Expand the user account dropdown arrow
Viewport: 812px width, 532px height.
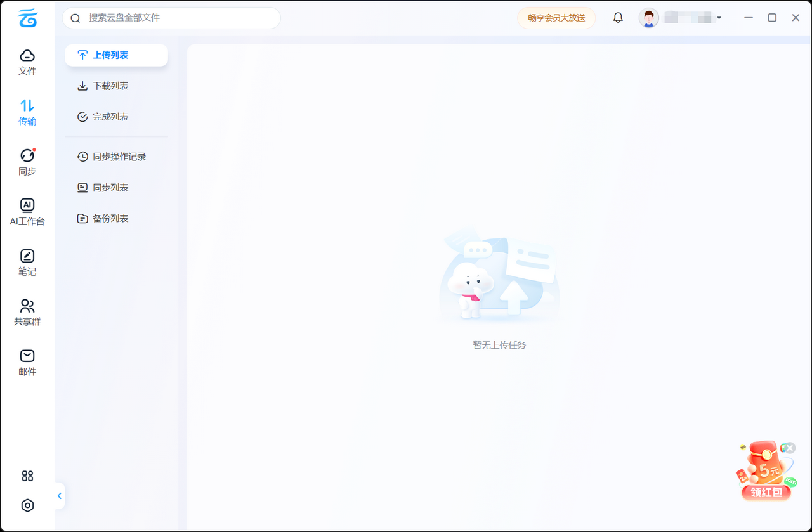(x=719, y=18)
